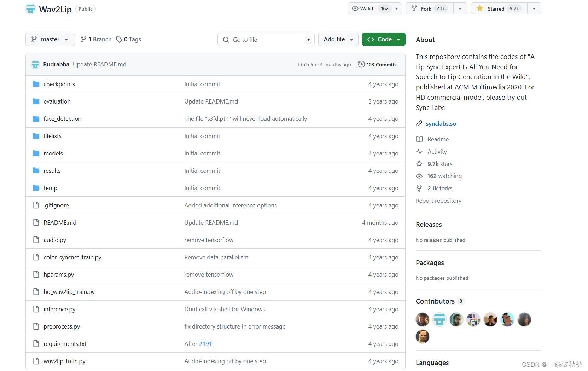This screenshot has height=371, width=588.
Task: Click the preprocess.py file icon
Action: pyautogui.click(x=36, y=326)
